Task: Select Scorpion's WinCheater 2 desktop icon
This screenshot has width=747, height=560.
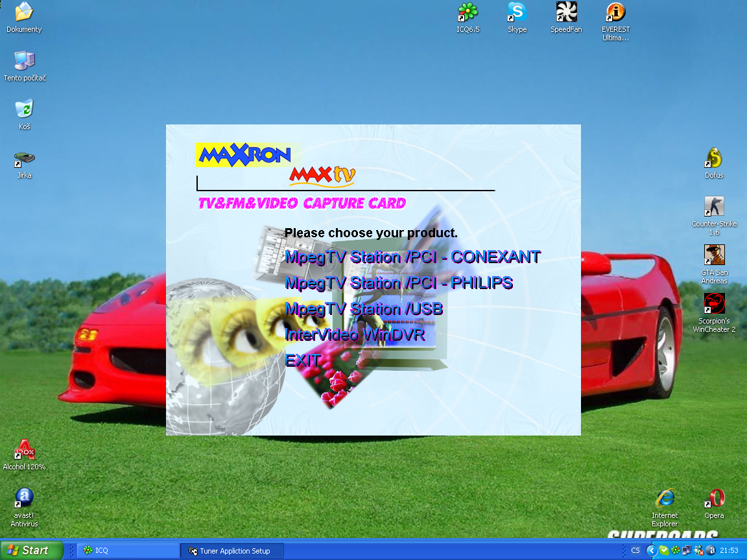Action: pos(714,313)
